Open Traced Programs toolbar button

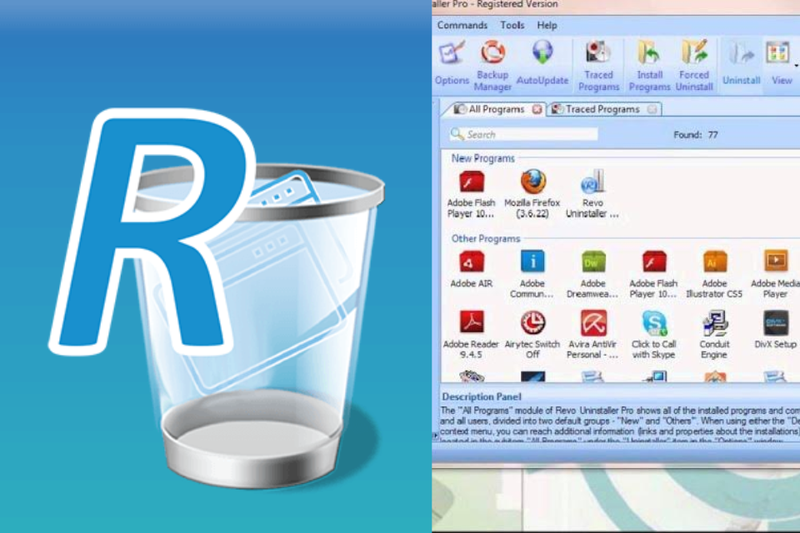(x=598, y=65)
